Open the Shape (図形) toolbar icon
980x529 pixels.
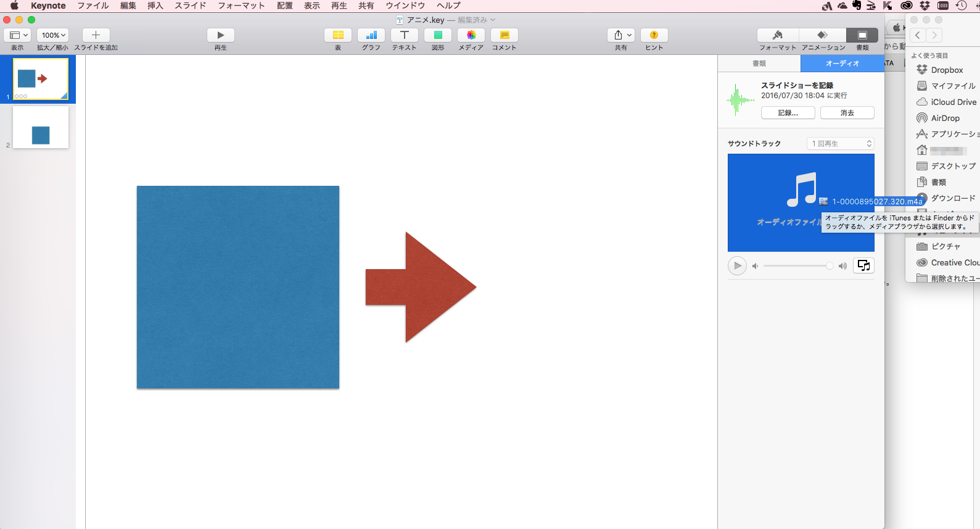pos(438,35)
